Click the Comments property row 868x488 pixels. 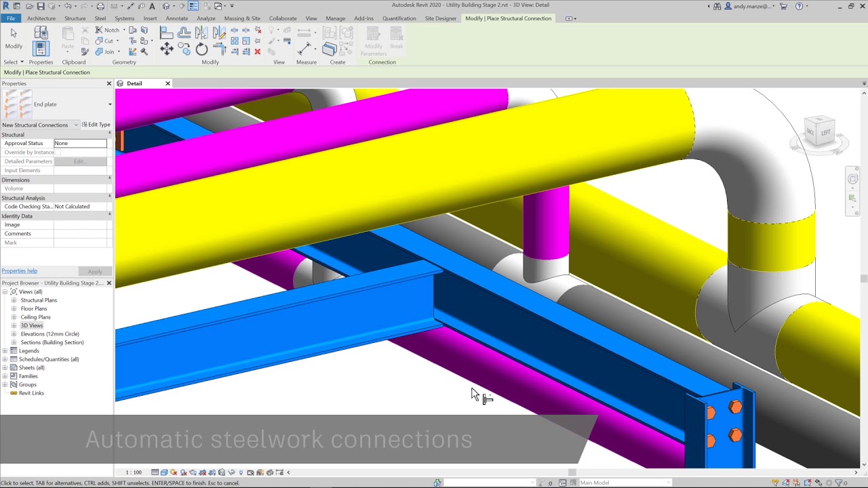point(54,233)
